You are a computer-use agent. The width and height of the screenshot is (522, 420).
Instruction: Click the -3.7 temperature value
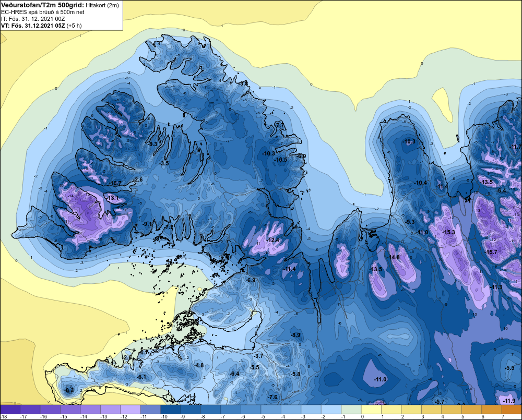pos(259,356)
